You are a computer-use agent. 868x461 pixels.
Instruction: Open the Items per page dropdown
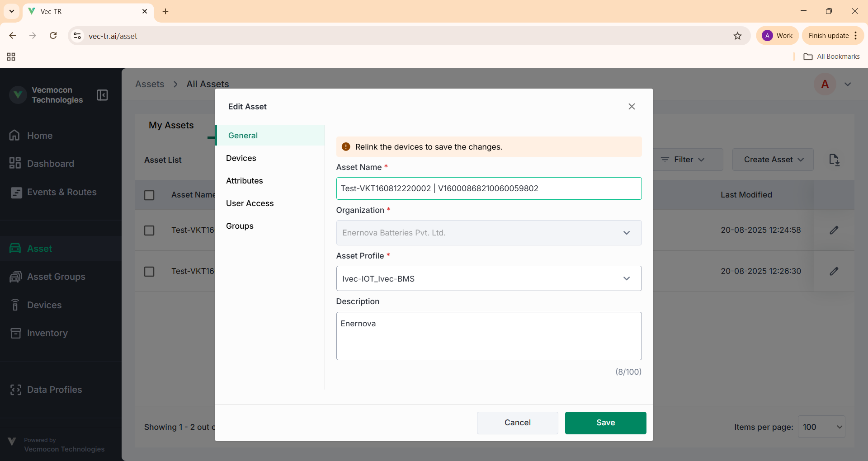tap(821, 427)
